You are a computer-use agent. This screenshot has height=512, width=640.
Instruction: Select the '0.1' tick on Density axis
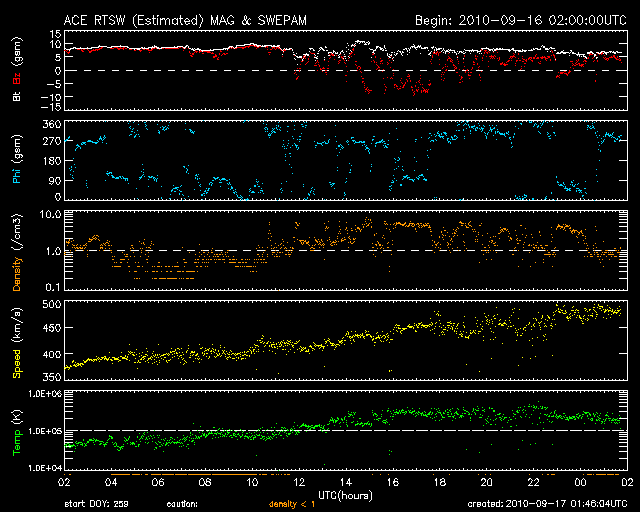53,287
